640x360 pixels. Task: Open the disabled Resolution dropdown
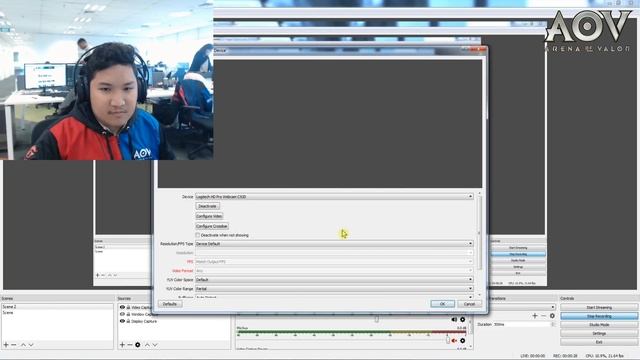[334, 253]
